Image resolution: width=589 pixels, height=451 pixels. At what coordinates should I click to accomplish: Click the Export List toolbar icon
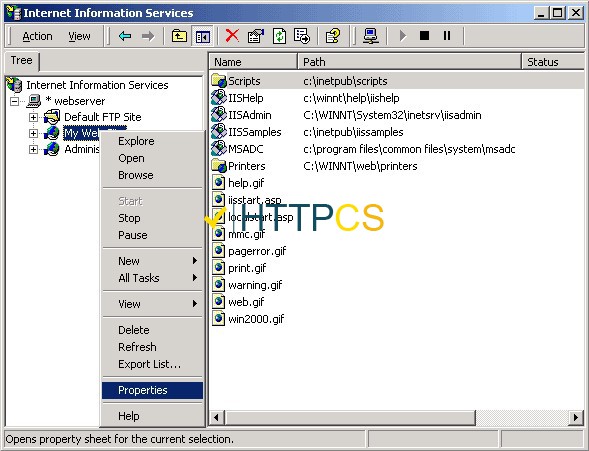click(302, 36)
